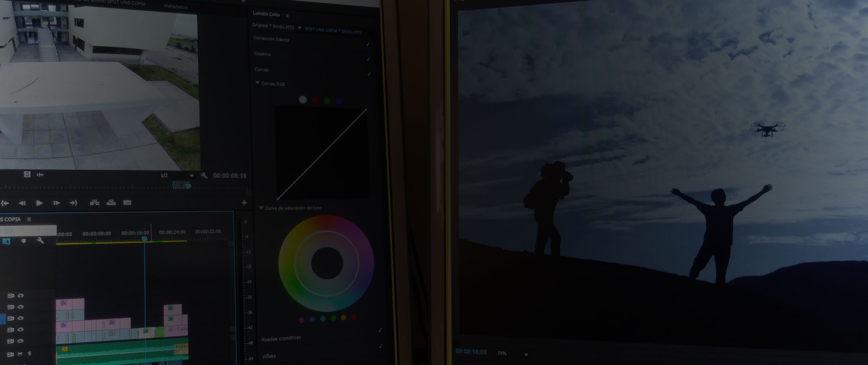
Task: Open timeline wrench display settings
Action: pos(40,240)
